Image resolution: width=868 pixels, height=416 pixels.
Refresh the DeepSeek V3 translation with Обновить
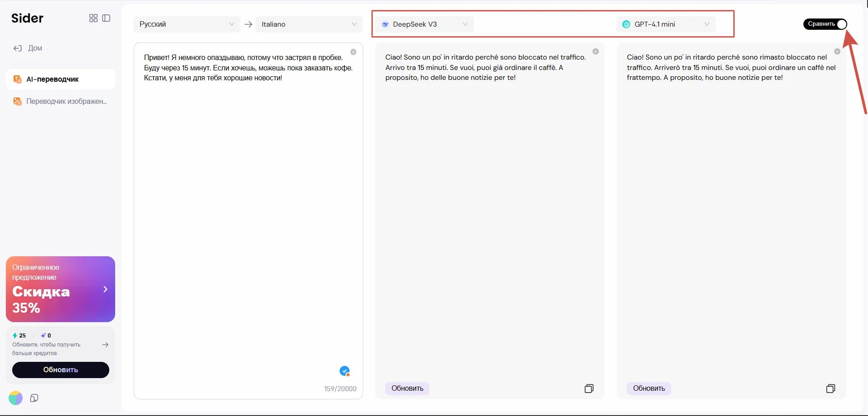(407, 388)
